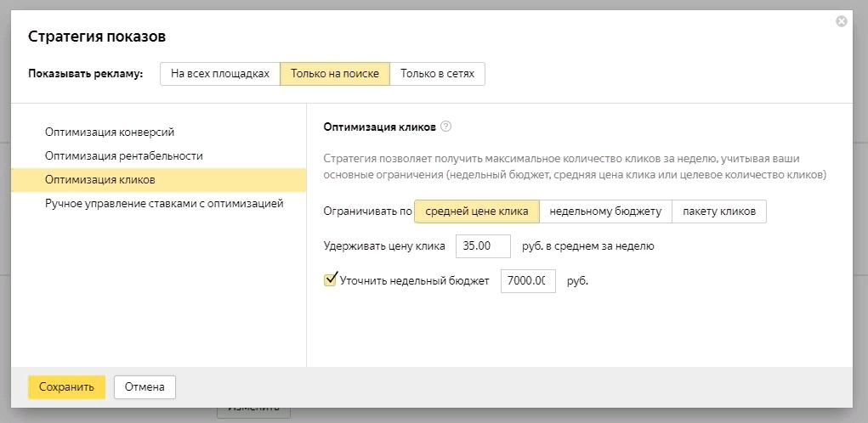Select На всех площадках placement option
The image size is (868, 423).
[220, 74]
